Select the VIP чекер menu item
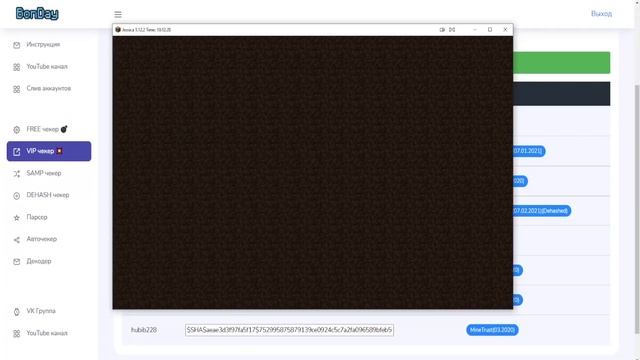The width and height of the screenshot is (640, 360). point(49,151)
